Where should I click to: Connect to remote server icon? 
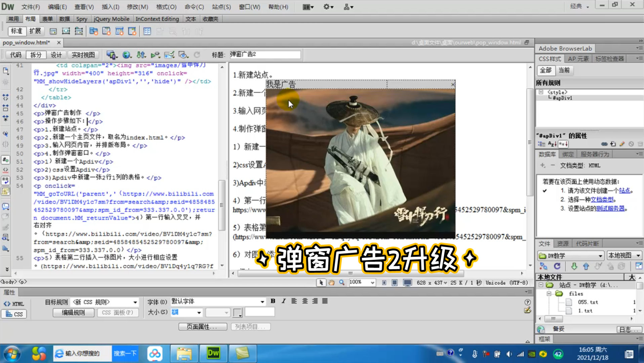[543, 266]
